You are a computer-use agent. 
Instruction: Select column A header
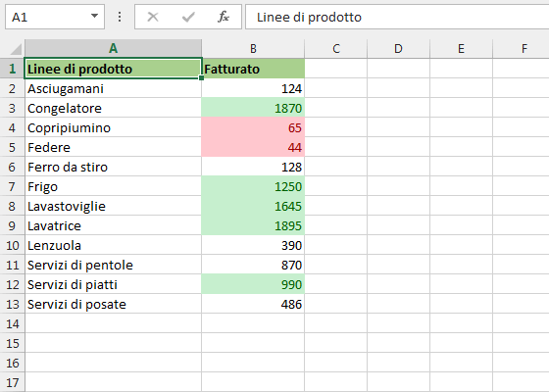coord(113,48)
